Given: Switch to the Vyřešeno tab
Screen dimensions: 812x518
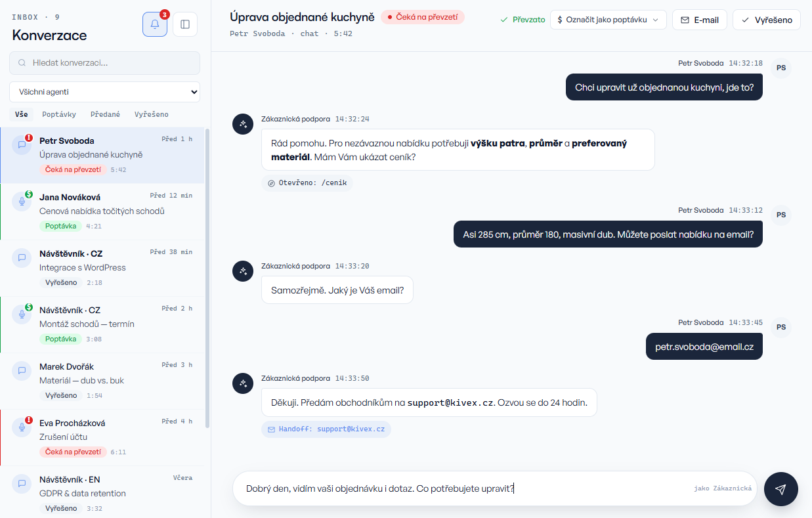Looking at the screenshot, I should click(152, 114).
